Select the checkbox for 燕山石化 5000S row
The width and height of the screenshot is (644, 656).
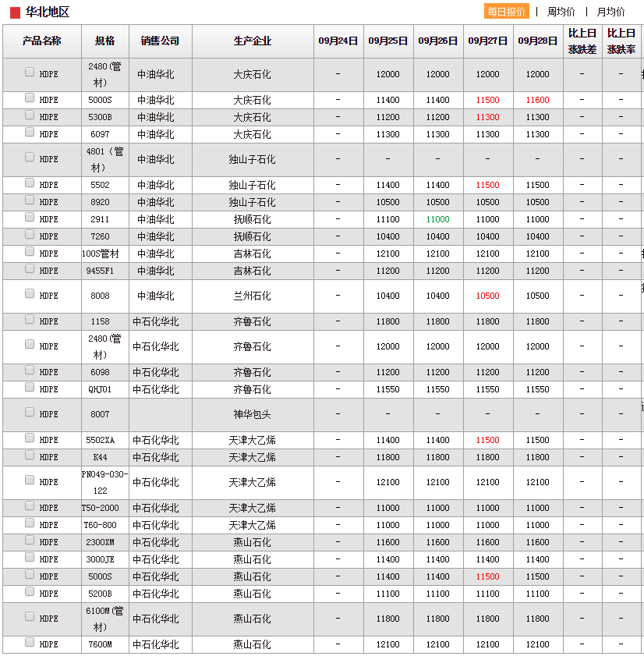(x=30, y=574)
